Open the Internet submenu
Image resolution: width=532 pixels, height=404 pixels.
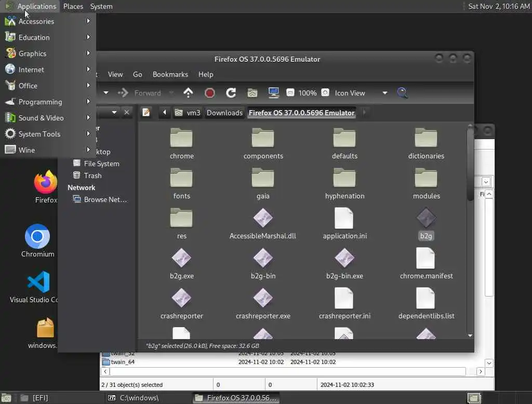(x=48, y=70)
